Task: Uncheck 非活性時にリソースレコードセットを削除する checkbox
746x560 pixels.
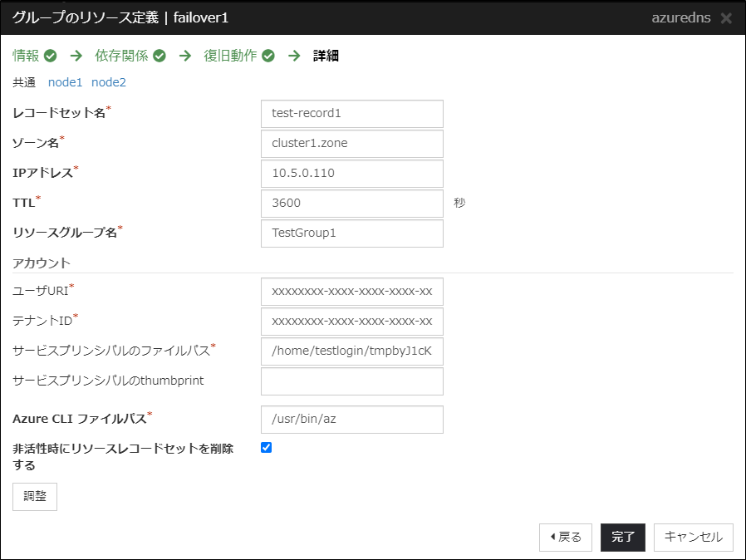Action: (x=267, y=448)
